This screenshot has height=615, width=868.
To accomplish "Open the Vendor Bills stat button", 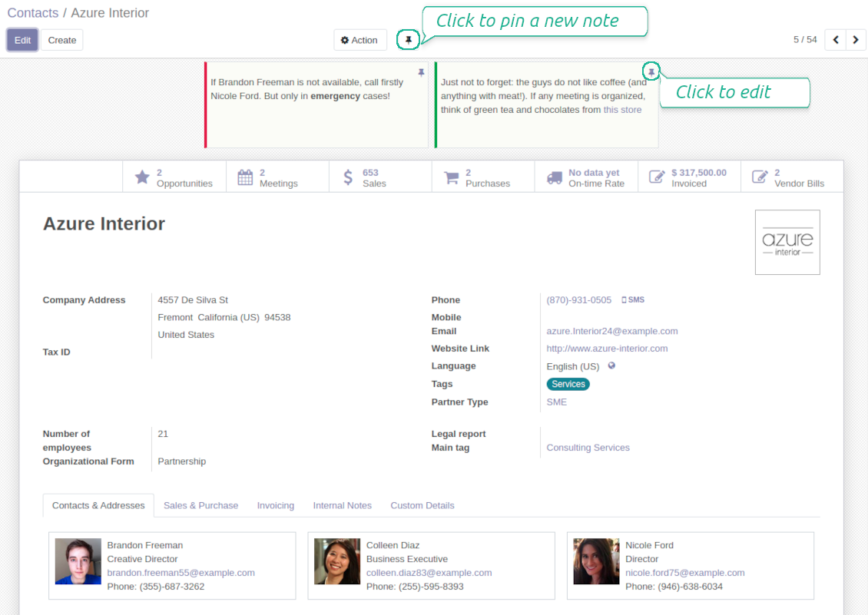I will (792, 177).
